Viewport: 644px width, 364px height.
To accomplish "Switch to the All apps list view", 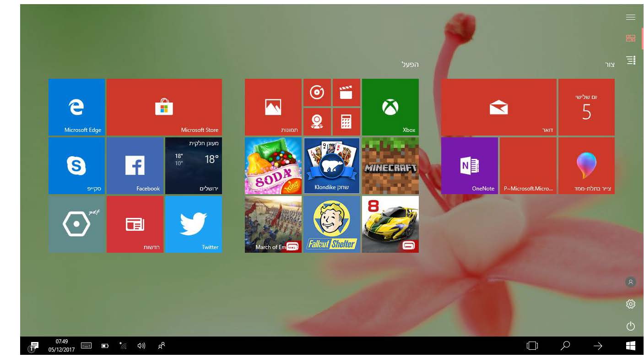I will coord(631,60).
